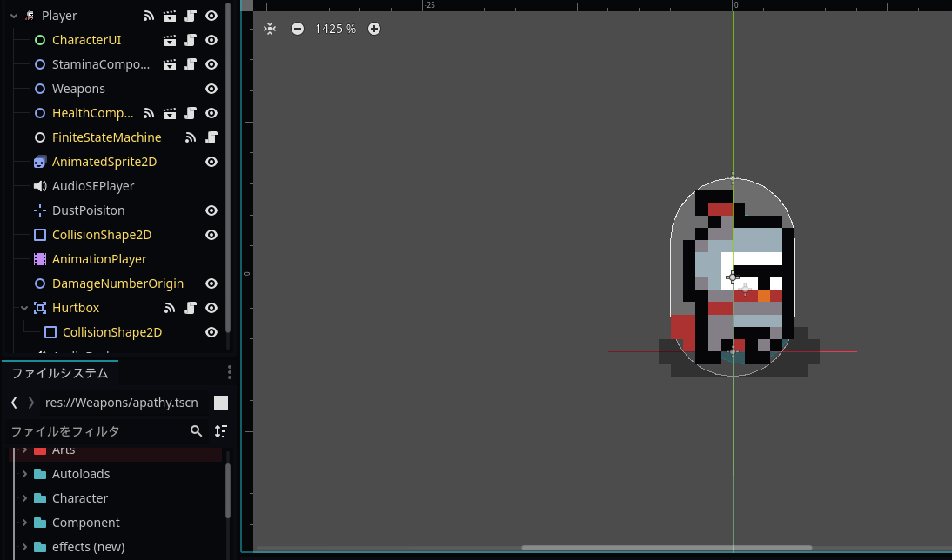Toggle DustPoisiton visibility
The width and height of the screenshot is (952, 560).
tap(211, 210)
